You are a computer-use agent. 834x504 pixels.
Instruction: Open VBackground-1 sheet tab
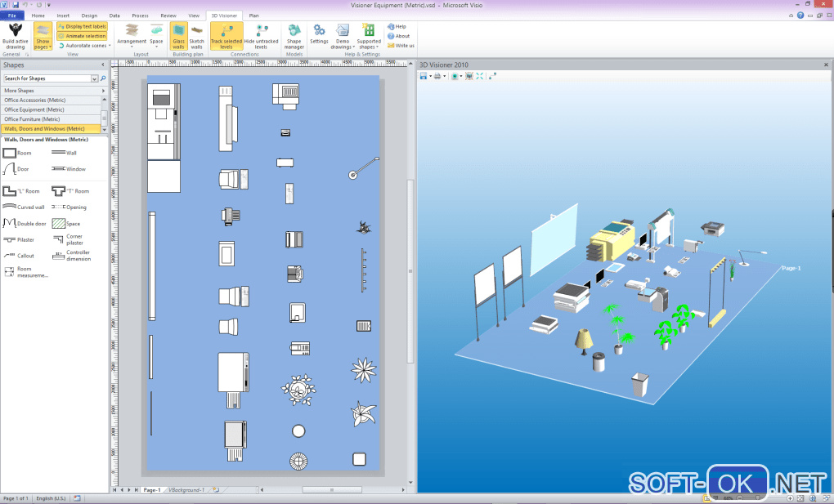coord(186,489)
